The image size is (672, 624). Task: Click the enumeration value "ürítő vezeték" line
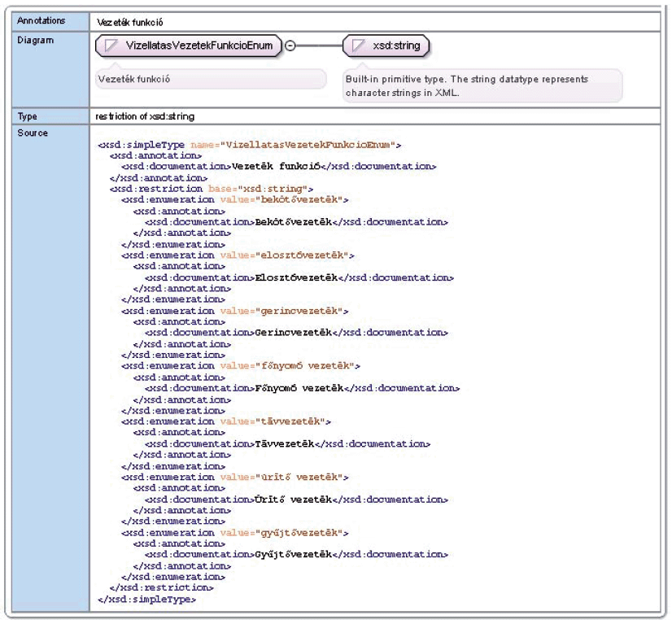[x=235, y=478]
